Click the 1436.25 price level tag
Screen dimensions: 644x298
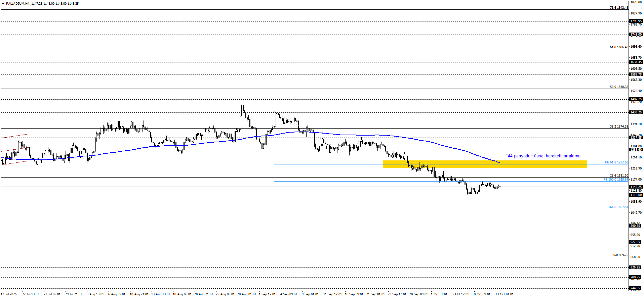(x=636, y=112)
